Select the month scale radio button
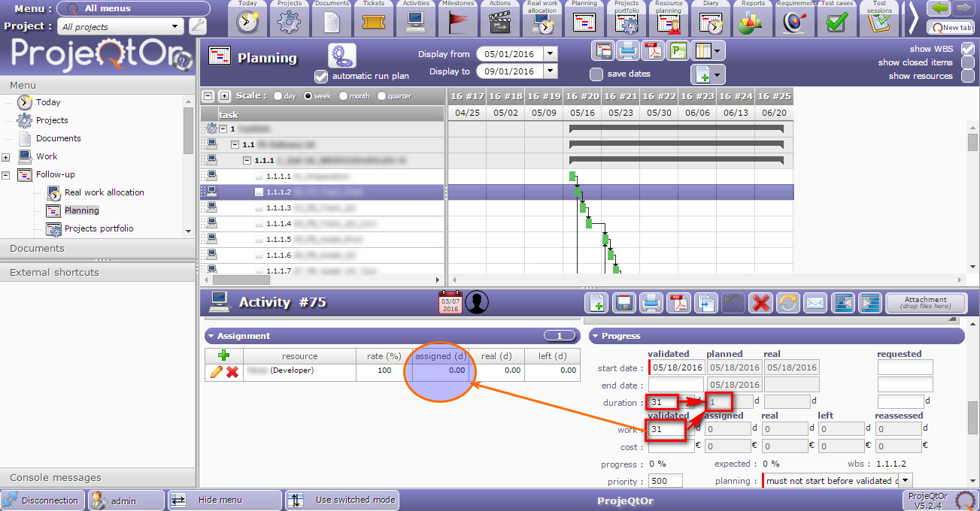 pos(344,96)
